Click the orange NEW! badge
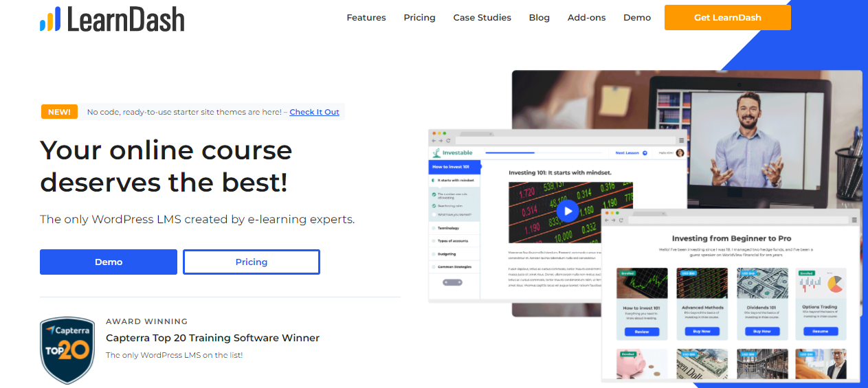The image size is (868, 388). point(59,112)
